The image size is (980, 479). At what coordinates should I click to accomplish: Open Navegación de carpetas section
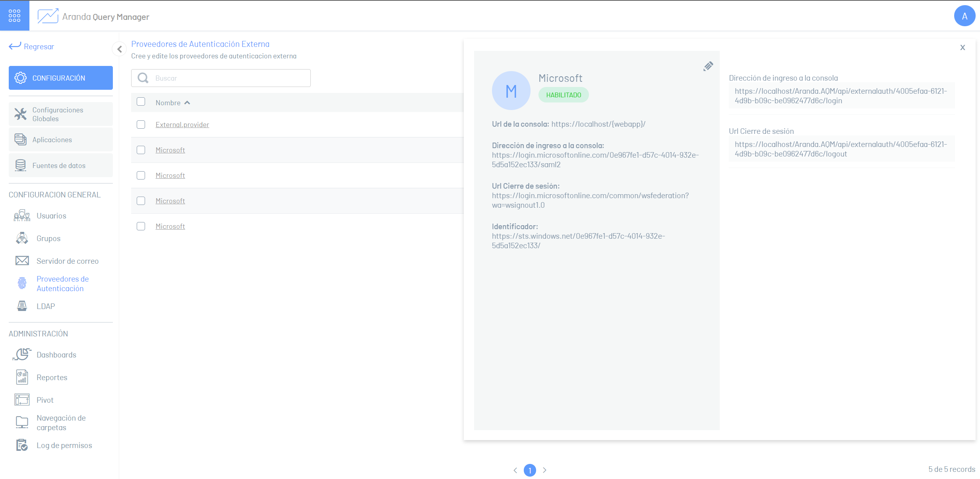(x=61, y=423)
